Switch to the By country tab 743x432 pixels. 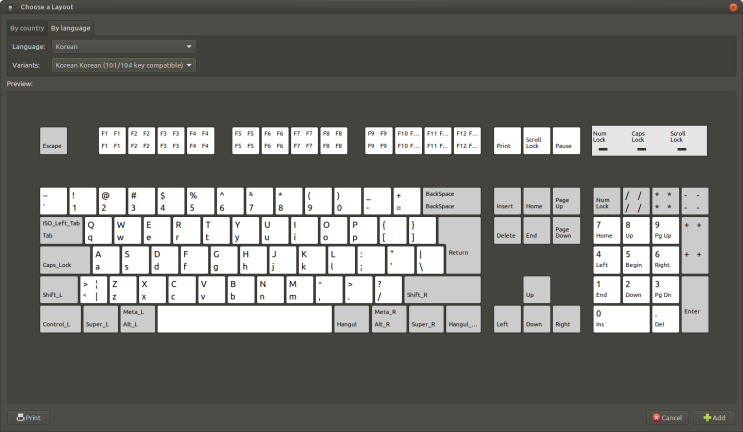(x=27, y=28)
